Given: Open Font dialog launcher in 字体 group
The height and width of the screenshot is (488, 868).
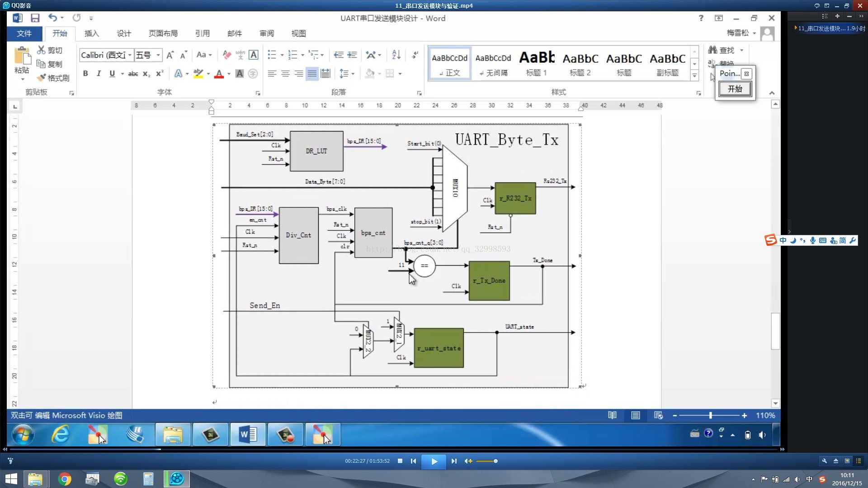Looking at the screenshot, I should click(258, 93).
